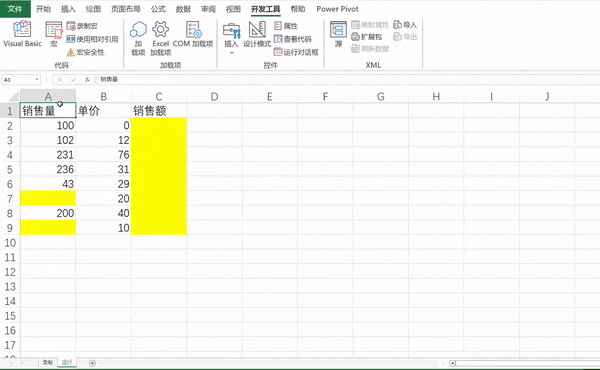Click 运行对话框 (Run Dialog)
The image size is (600, 370).
[296, 52]
